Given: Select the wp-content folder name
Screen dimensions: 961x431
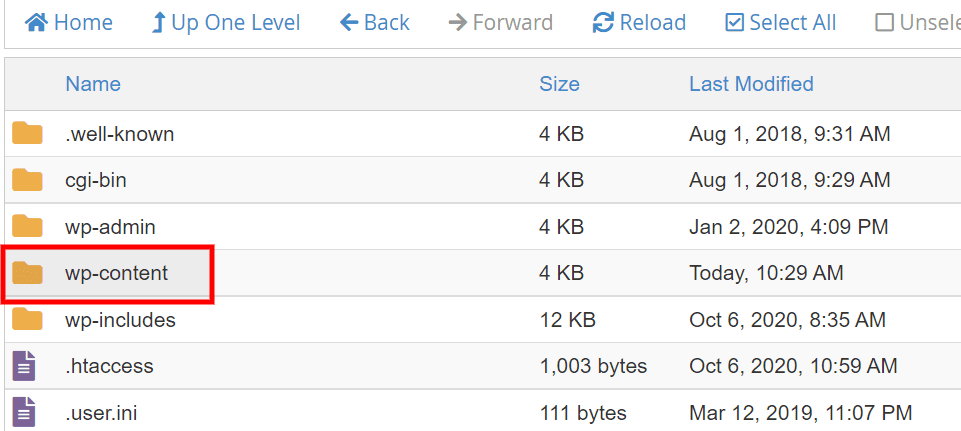Looking at the screenshot, I should pos(116,273).
